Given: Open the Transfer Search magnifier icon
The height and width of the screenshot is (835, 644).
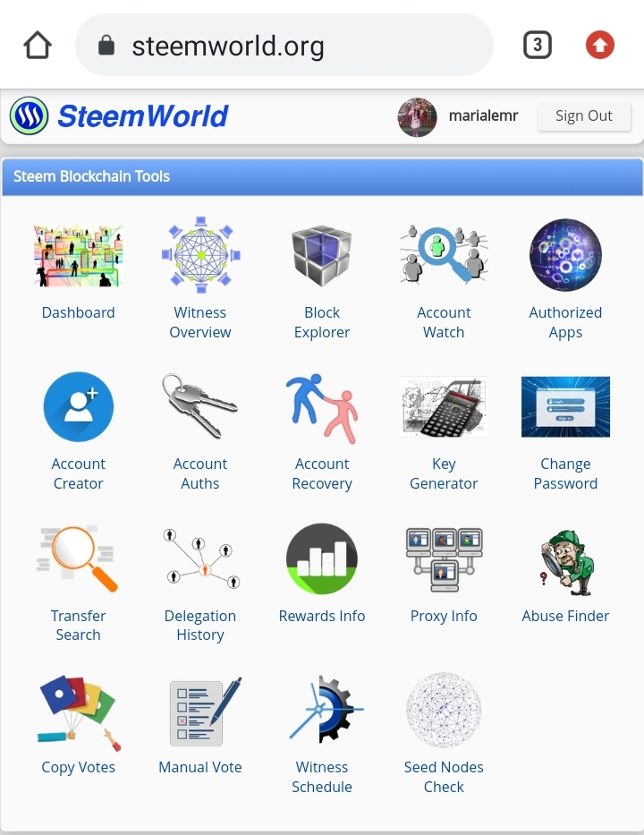Looking at the screenshot, I should (78, 558).
